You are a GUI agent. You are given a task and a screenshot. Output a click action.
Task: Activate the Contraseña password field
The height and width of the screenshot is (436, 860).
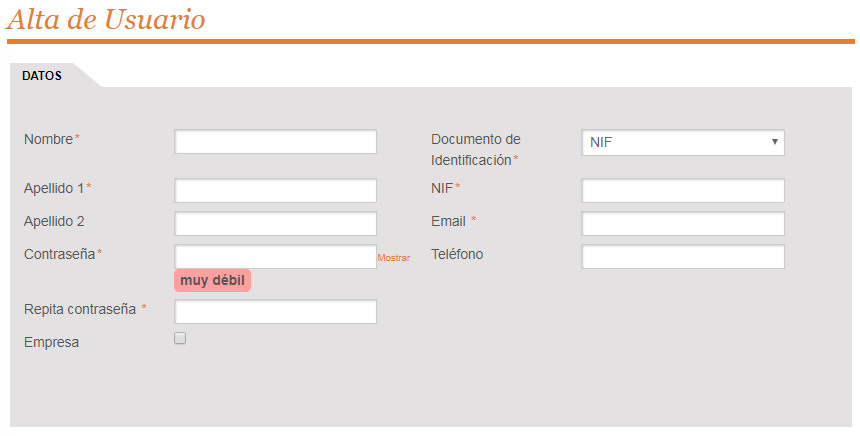[275, 256]
